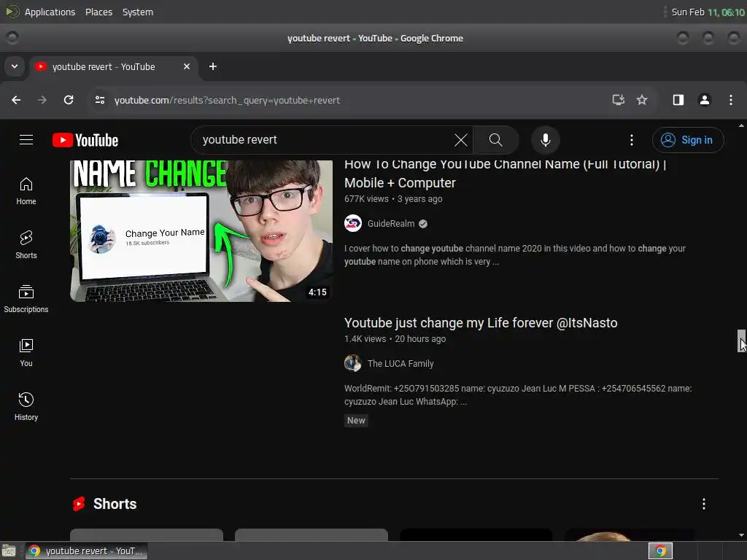Click the WorldRemit video description text

tap(518, 394)
